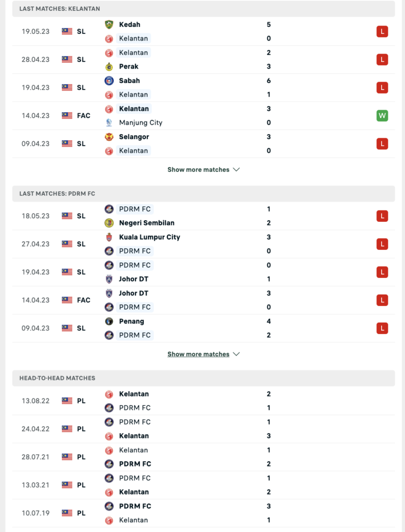The height and width of the screenshot is (532, 405).
Task: Click the Manjung City crest icon
Action: (109, 123)
